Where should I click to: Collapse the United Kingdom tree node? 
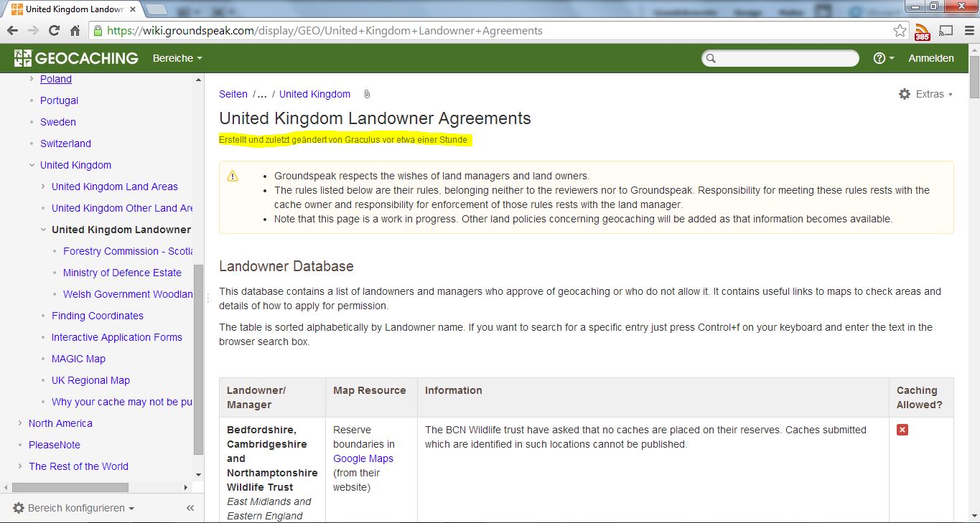32,165
